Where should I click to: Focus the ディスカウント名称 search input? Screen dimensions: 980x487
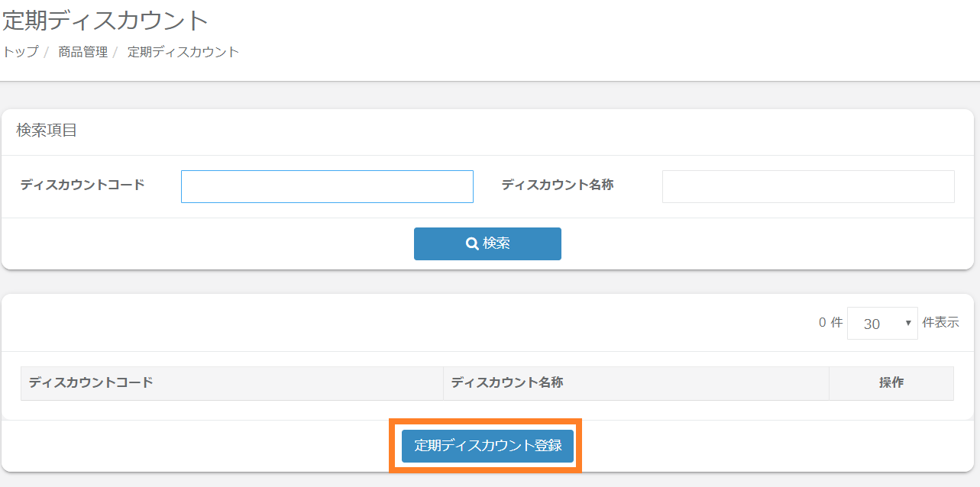point(808,186)
